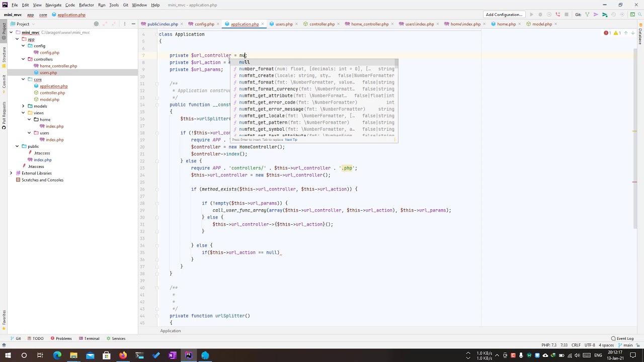Open users.php in controllers folder

tap(48, 72)
